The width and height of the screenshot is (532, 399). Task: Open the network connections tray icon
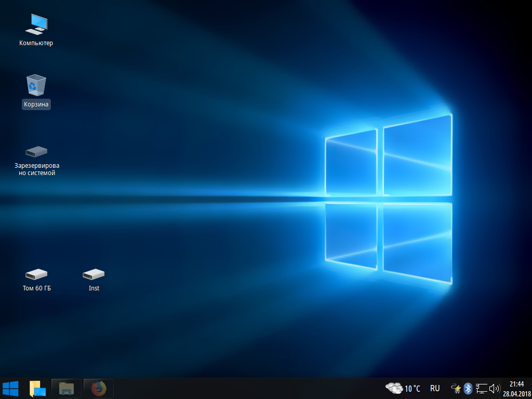click(x=481, y=388)
